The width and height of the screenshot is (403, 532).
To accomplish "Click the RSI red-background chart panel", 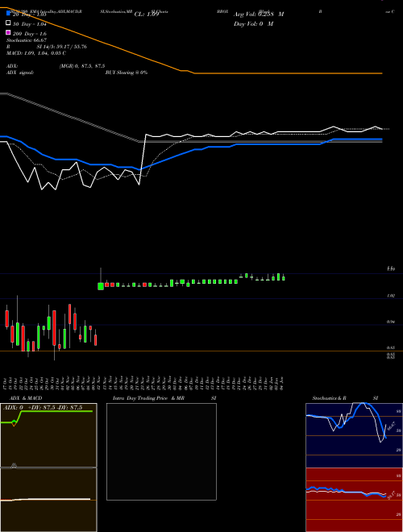I will [x=354, y=500].
